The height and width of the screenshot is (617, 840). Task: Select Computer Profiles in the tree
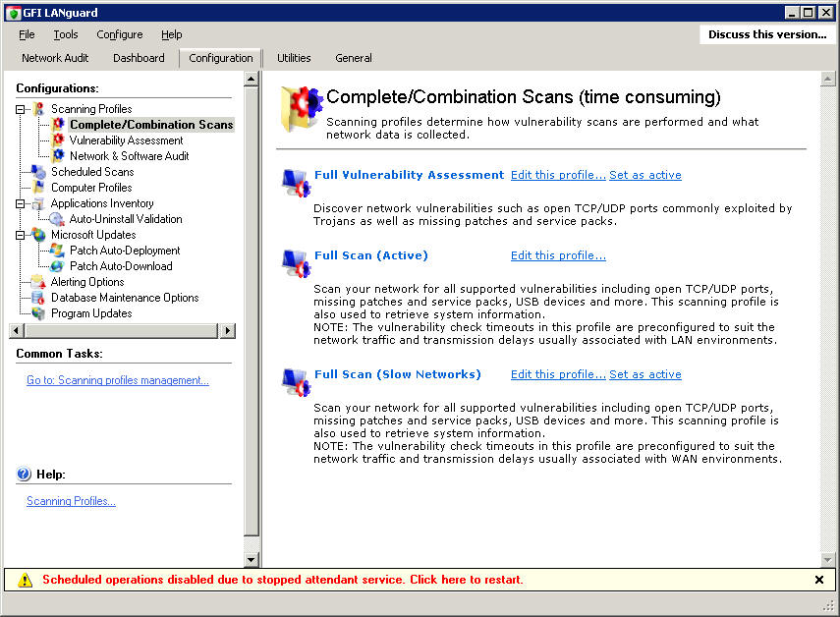tap(91, 188)
